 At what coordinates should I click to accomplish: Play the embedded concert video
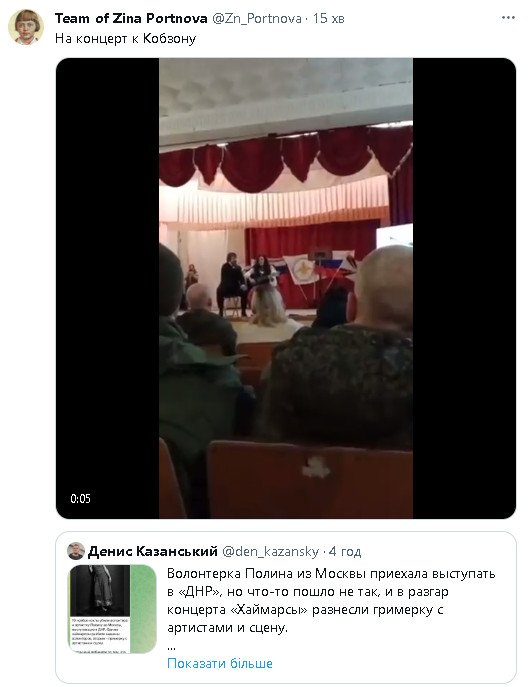pyautogui.click(x=286, y=288)
